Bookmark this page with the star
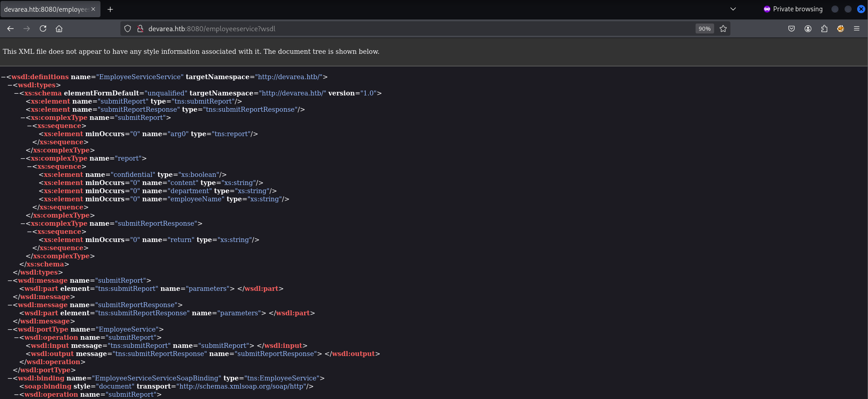Viewport: 868px width, 399px height. click(x=723, y=28)
